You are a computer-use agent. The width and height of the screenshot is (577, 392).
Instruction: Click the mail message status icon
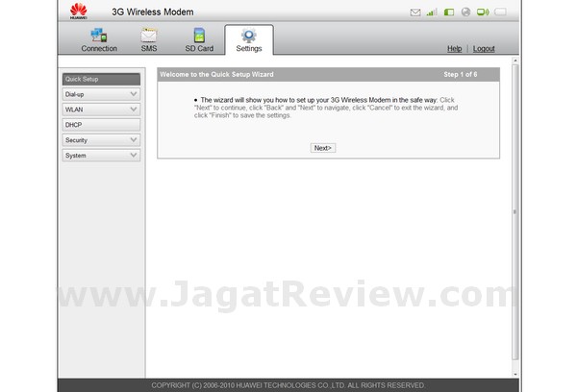click(x=415, y=12)
